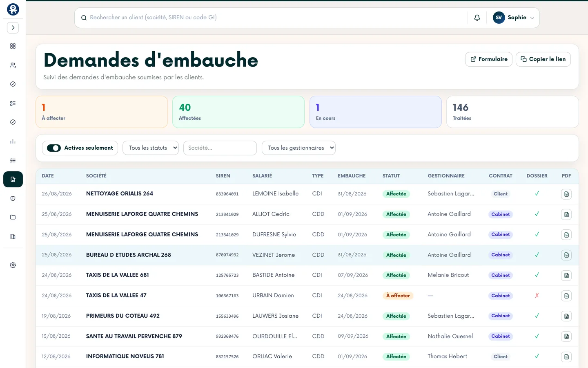Toggle the Actives seulement switch
The width and height of the screenshot is (588, 368).
coord(54,148)
